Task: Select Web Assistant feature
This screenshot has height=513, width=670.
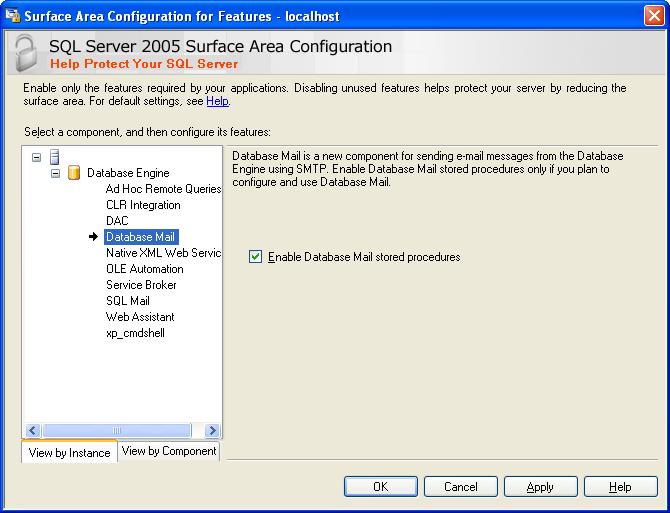Action: tap(140, 317)
